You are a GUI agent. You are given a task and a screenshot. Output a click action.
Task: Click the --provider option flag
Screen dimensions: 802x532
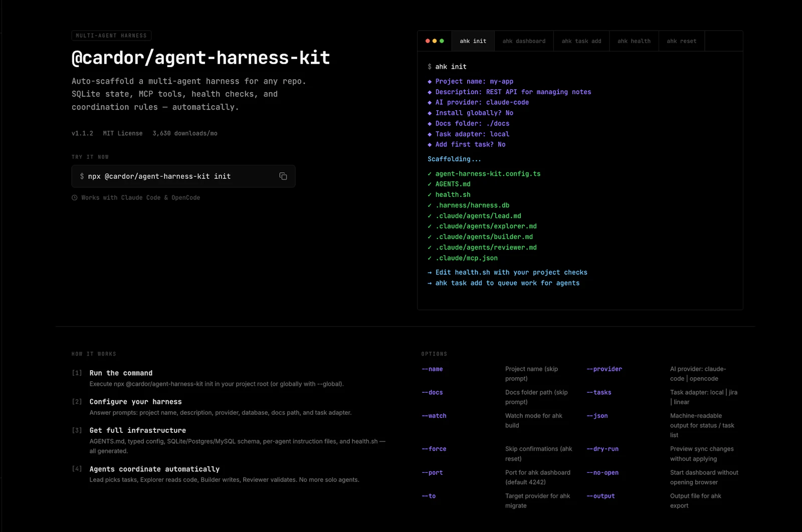(x=605, y=369)
